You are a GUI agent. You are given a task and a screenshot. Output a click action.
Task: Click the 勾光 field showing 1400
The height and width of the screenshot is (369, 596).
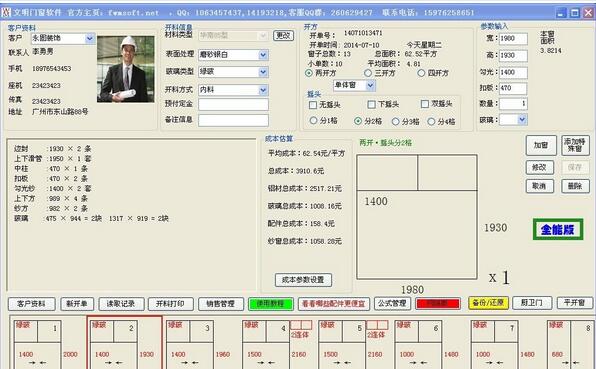[513, 72]
